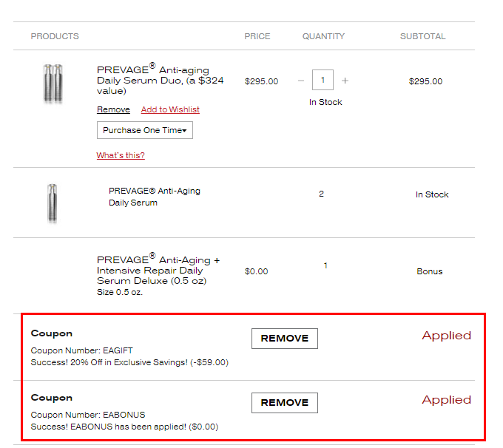Click the PRODUCTS column header
This screenshot has width=503, height=448.
tap(55, 36)
